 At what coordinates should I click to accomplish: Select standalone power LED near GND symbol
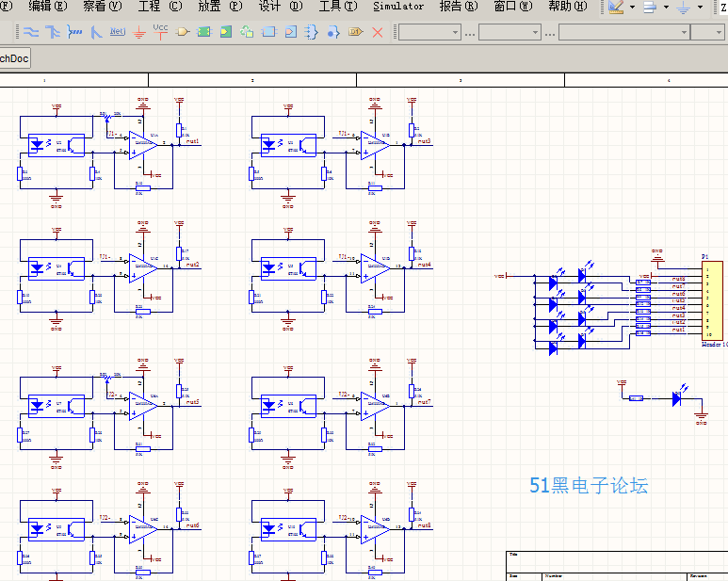pyautogui.click(x=678, y=396)
